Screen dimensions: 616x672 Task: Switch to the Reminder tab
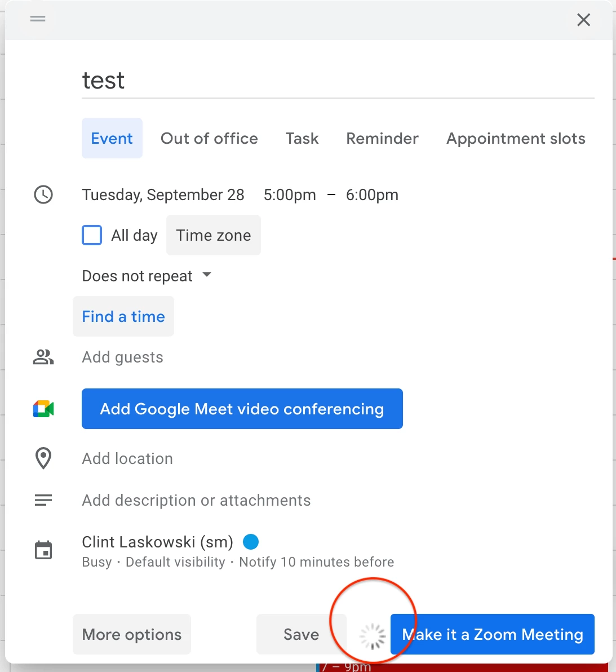[x=382, y=139]
